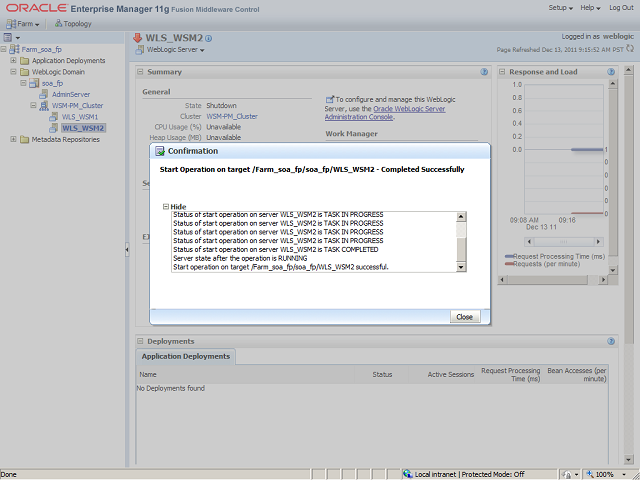Open Summary panel help icon
Screen dimensions: 640x480
484,72
